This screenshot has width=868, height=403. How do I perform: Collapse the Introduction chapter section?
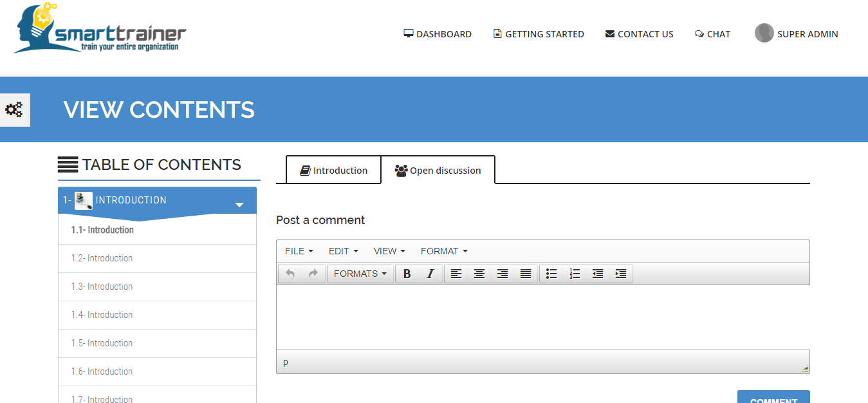pos(239,205)
